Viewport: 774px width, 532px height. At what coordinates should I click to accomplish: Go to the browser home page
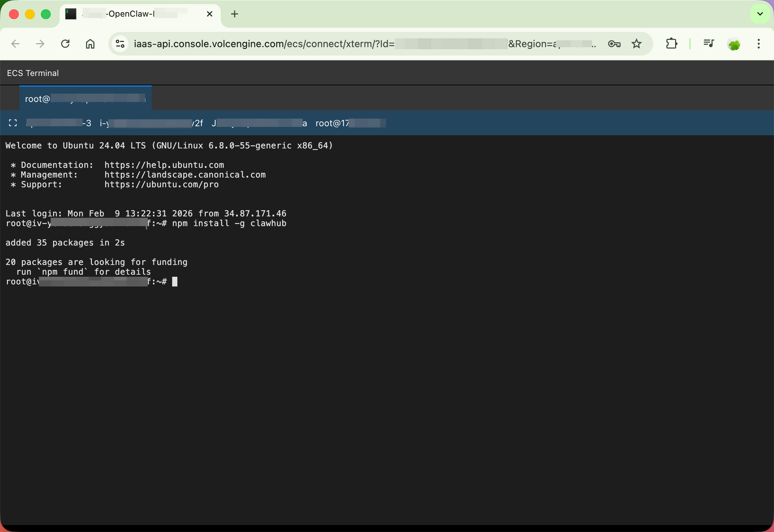pos(90,44)
